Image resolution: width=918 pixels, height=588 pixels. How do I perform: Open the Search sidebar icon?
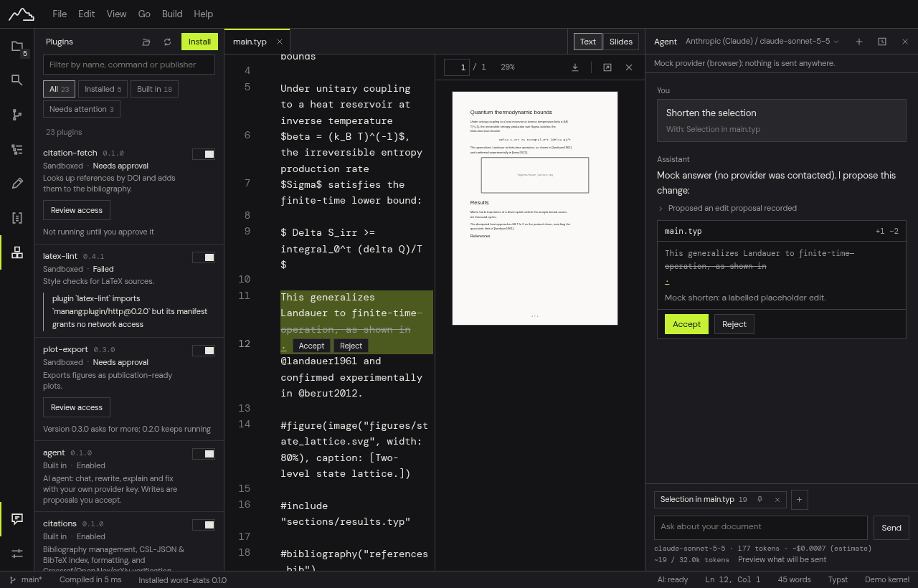17,80
